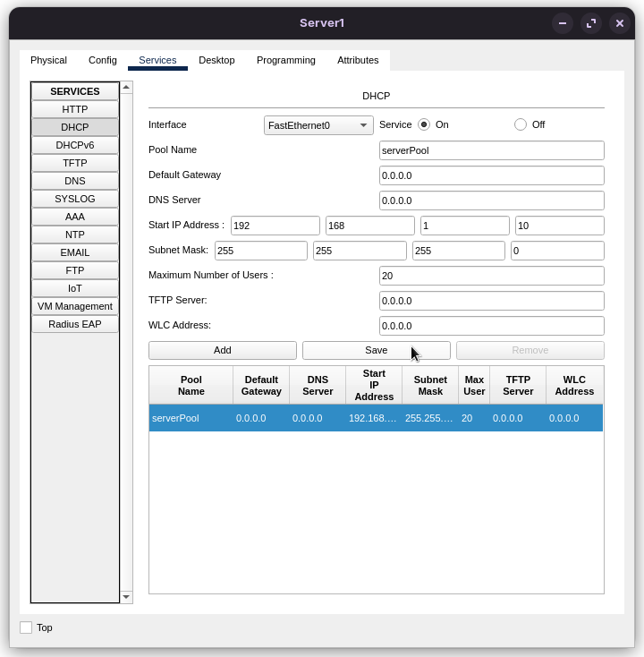Minimize the Server1 window
Screen dimensions: 644x657
[563, 23]
